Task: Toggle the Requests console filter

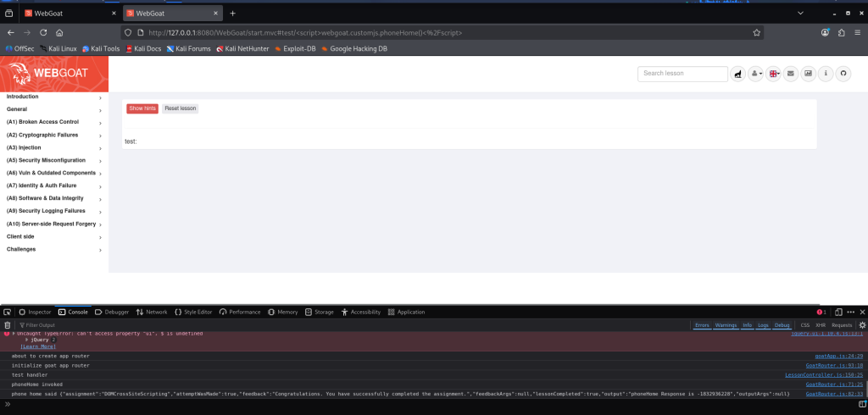Action: pos(842,325)
